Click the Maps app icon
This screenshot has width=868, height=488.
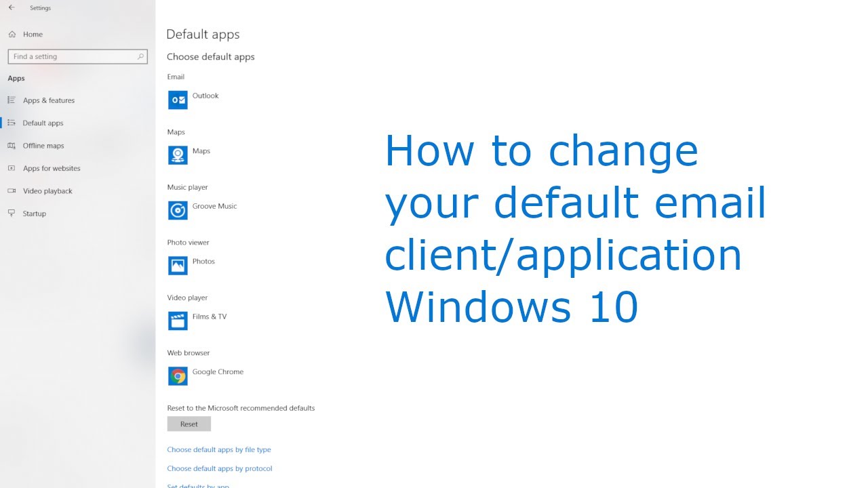(178, 155)
